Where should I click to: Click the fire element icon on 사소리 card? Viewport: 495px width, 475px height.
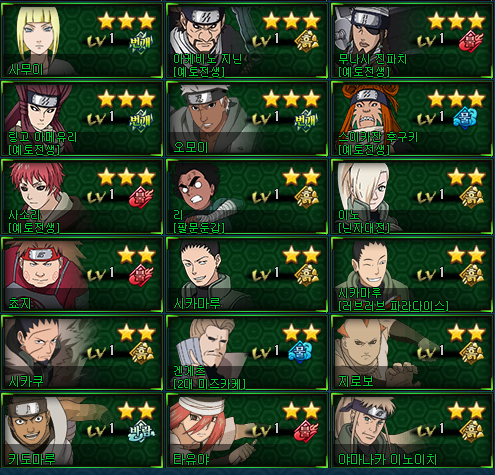[x=141, y=197]
